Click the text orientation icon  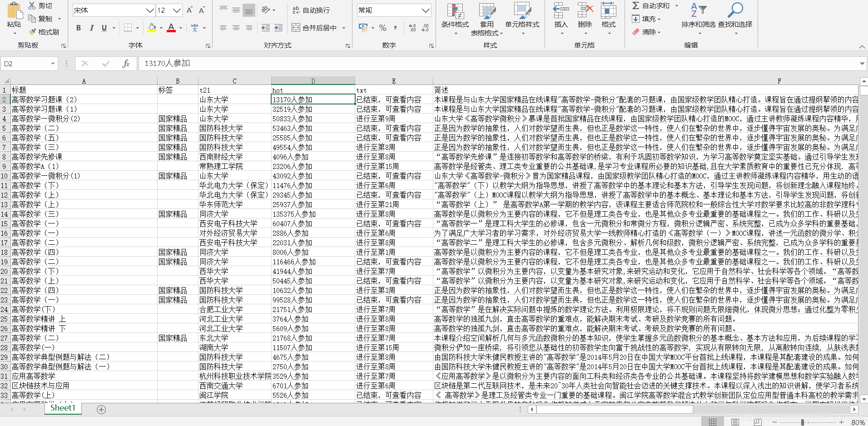click(266, 10)
